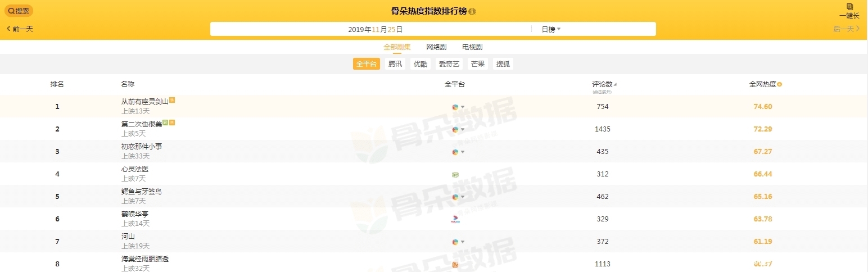Image resolution: width=868 pixels, height=272 pixels.
Task: Click info icon next to 全网热度 header
Action: [x=780, y=84]
